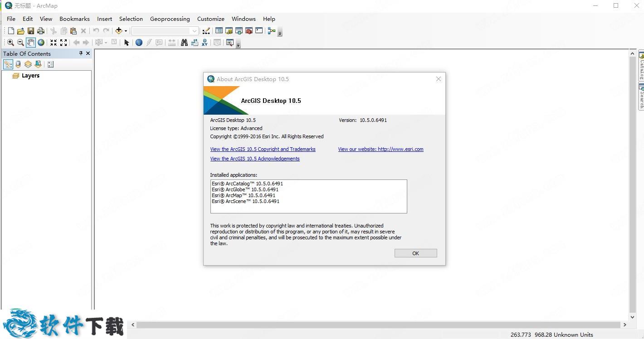Click the Print icon in toolbar

pyautogui.click(x=41, y=31)
